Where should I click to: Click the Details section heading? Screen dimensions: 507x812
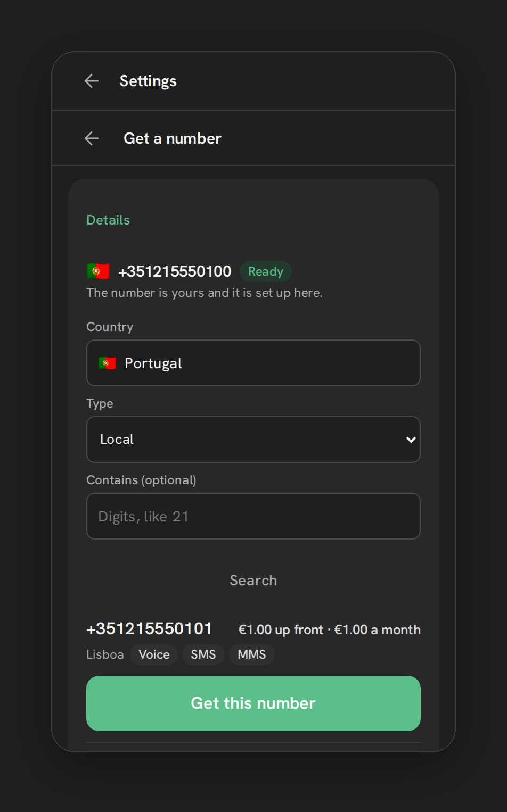[x=108, y=220]
